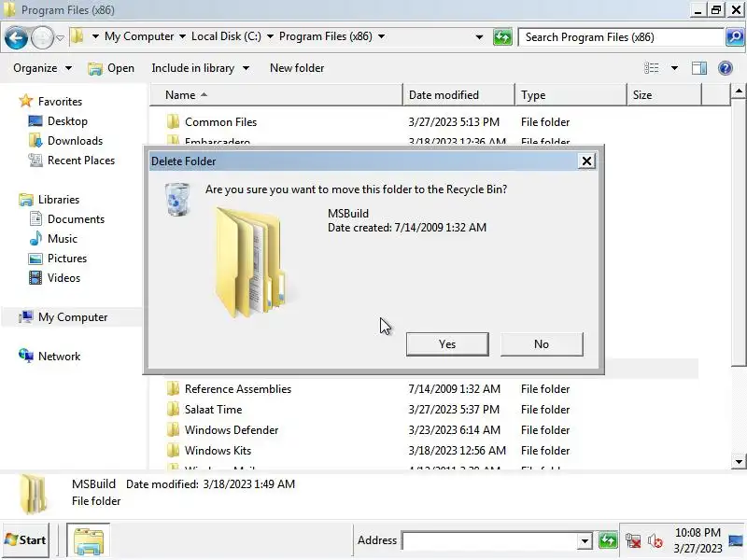This screenshot has height=560, width=747.
Task: Click Show Desktop icon in tray
Action: [x=736, y=540]
